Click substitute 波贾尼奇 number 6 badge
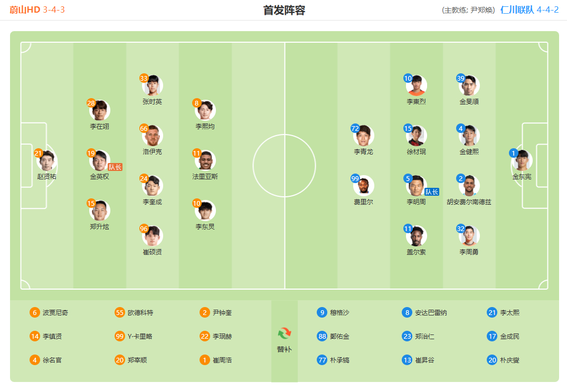 [35, 312]
